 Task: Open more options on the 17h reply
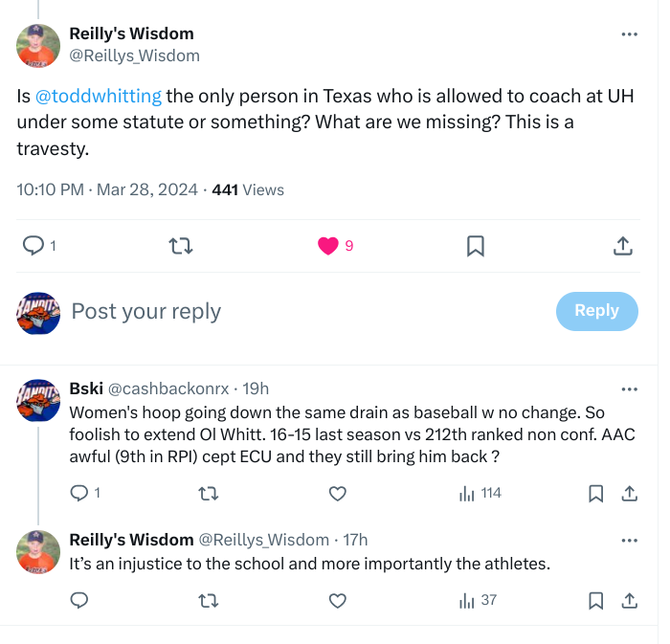(x=629, y=540)
